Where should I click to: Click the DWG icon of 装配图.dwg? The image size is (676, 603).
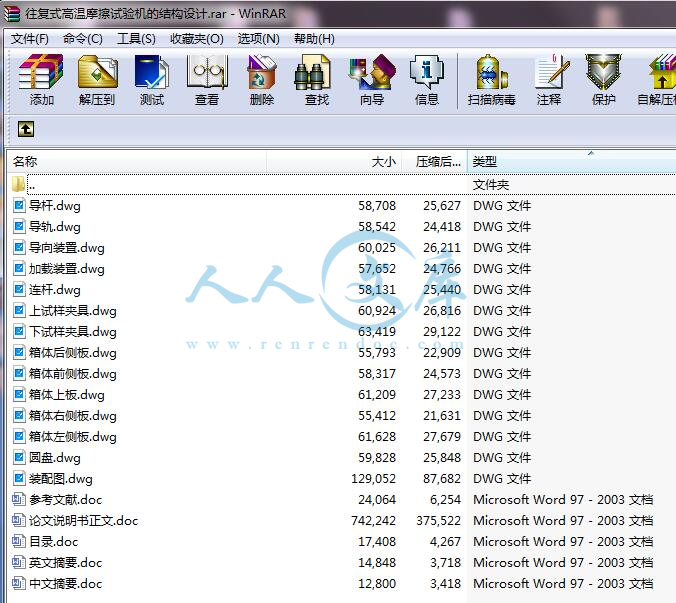(19, 478)
